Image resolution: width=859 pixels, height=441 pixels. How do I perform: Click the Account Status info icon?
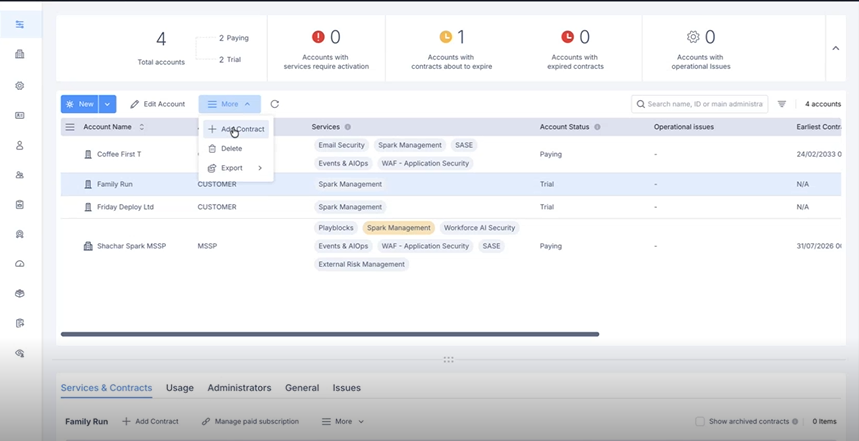(597, 127)
